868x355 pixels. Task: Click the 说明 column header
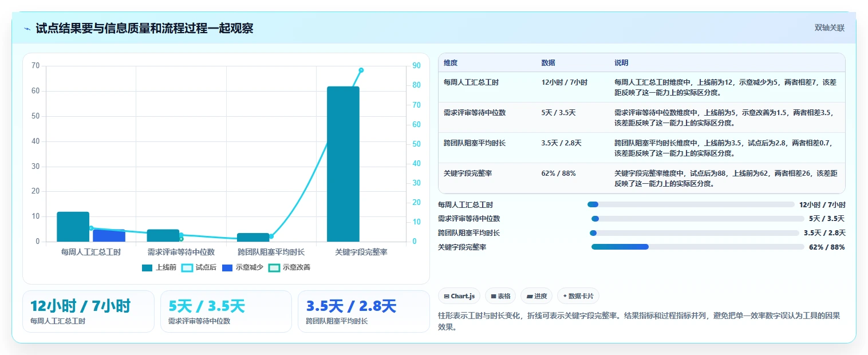pos(621,63)
